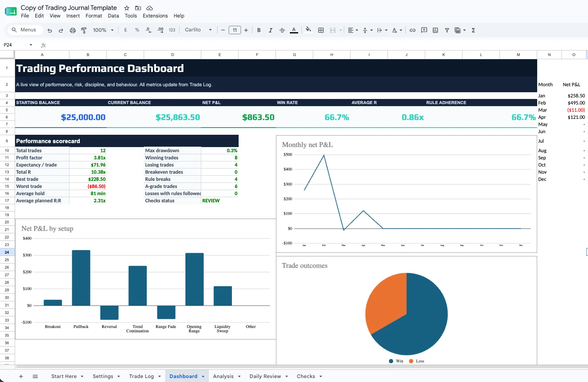Click the REVIEW checks status cell
588x382 pixels.
[x=220, y=201]
